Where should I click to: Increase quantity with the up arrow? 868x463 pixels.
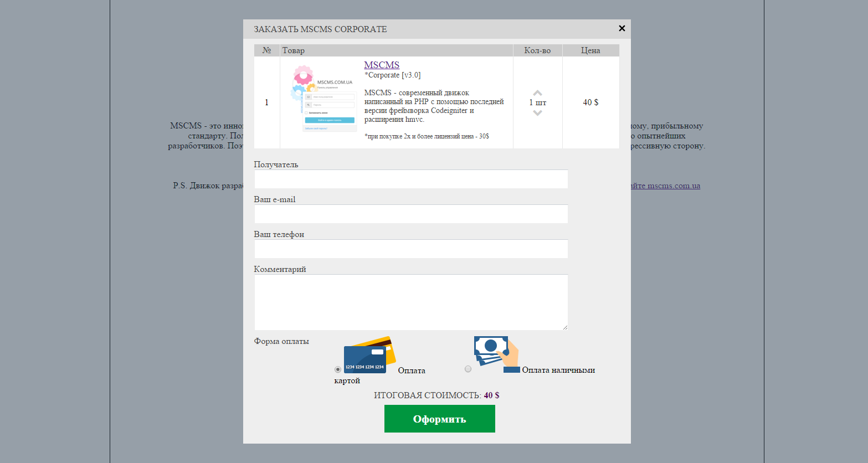coord(537,93)
